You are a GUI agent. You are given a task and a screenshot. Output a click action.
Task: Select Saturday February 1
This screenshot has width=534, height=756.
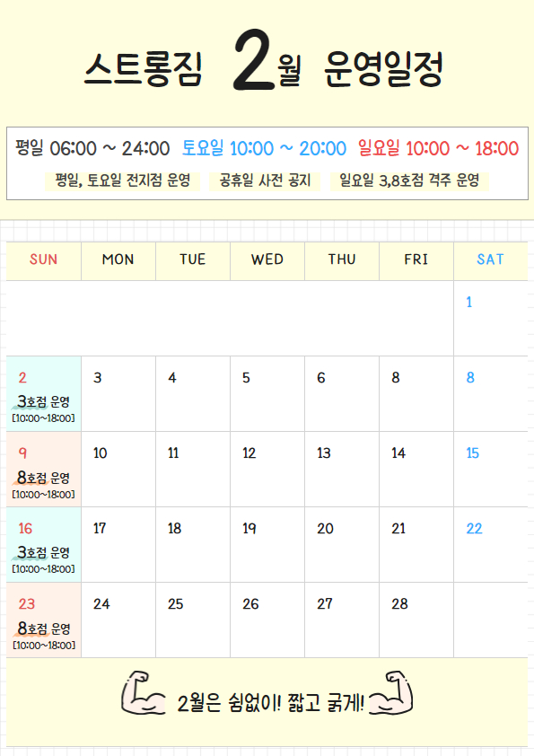pyautogui.click(x=491, y=318)
